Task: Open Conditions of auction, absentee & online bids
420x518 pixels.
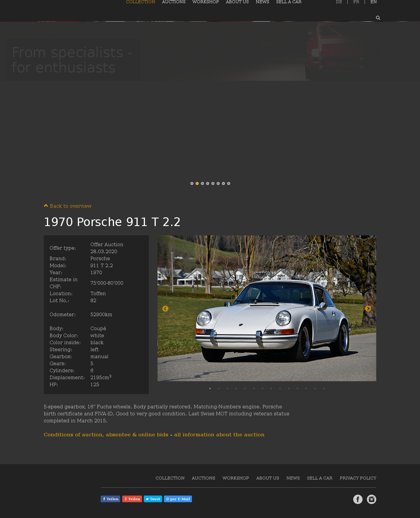Action: pos(106,435)
